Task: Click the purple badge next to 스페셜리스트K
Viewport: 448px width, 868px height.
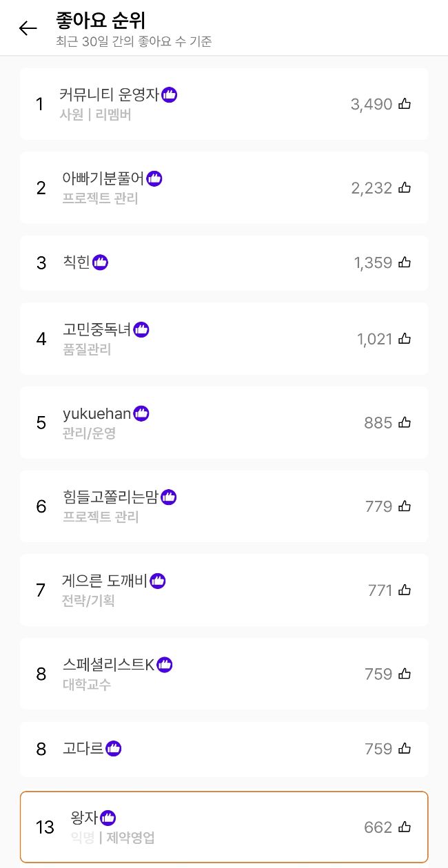Action: click(164, 664)
